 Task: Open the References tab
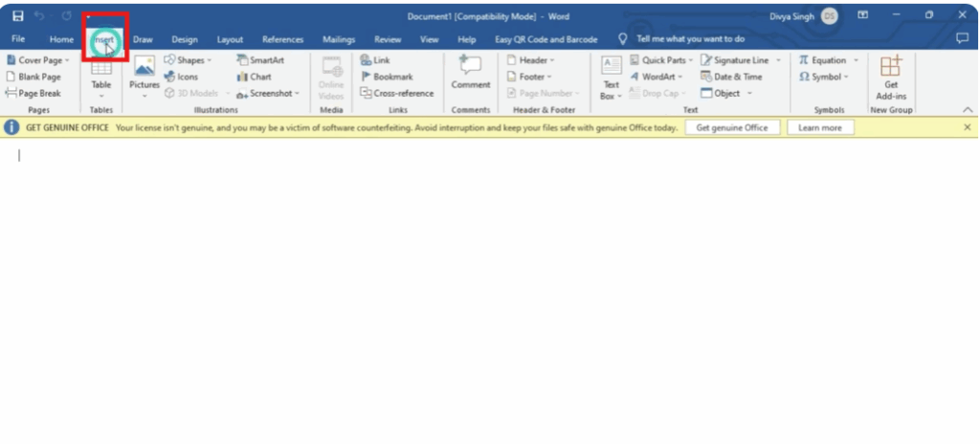(x=282, y=39)
